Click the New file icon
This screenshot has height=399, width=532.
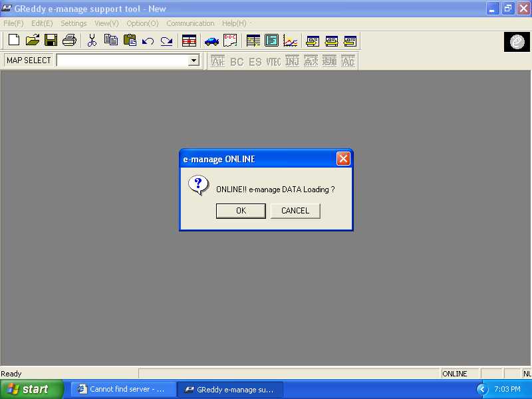13,41
